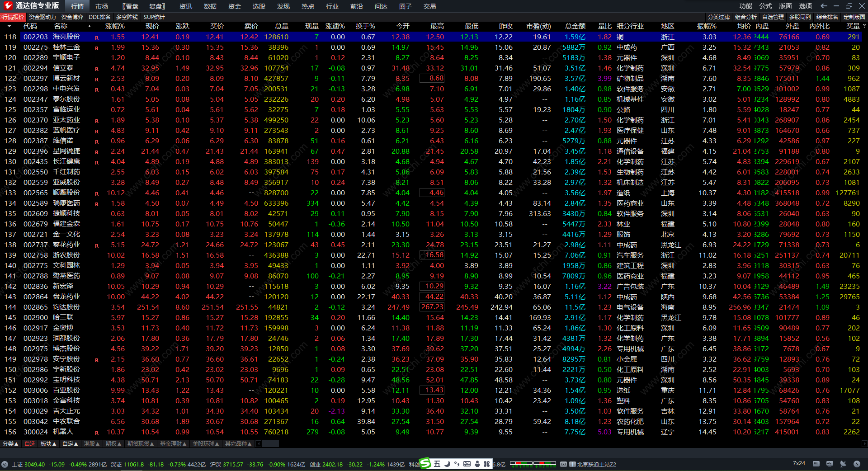Expand the 美股环球 menu
This screenshot has height=471, width=868.
(206, 444)
